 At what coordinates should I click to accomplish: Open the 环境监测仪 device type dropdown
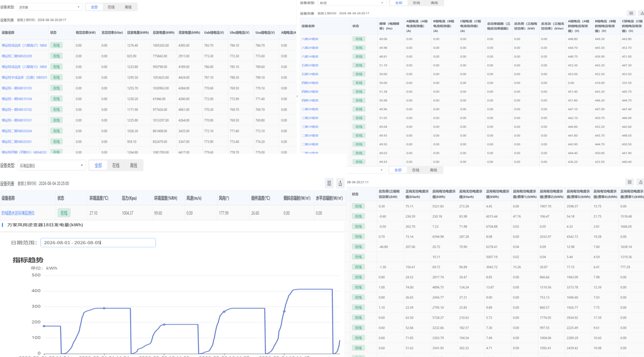(x=52, y=166)
